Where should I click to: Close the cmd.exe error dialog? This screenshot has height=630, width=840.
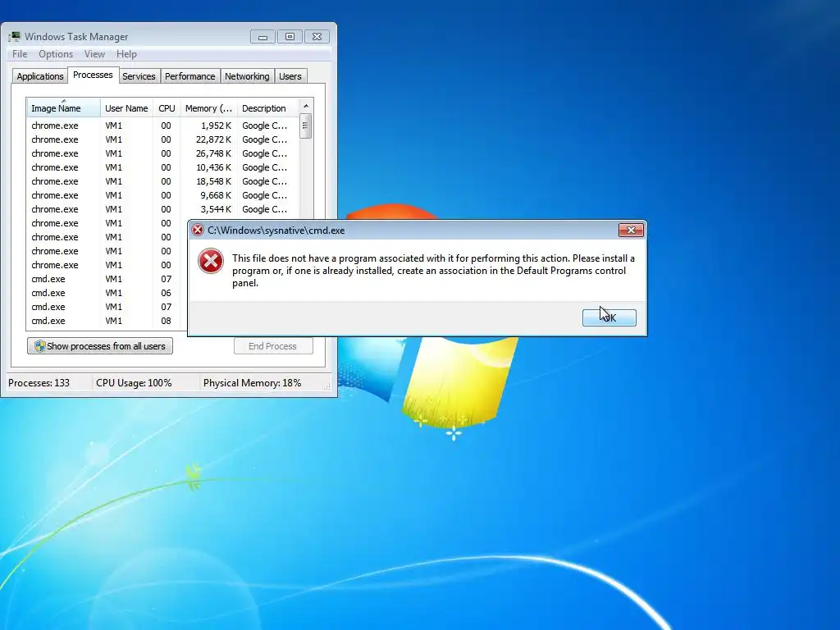click(631, 231)
